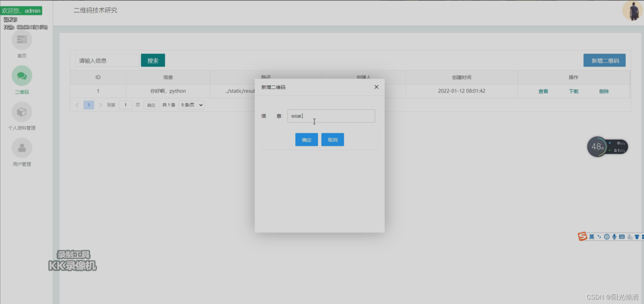Click pagination 确定 jump button
Image resolution: width=644 pixels, height=304 pixels.
pos(151,105)
